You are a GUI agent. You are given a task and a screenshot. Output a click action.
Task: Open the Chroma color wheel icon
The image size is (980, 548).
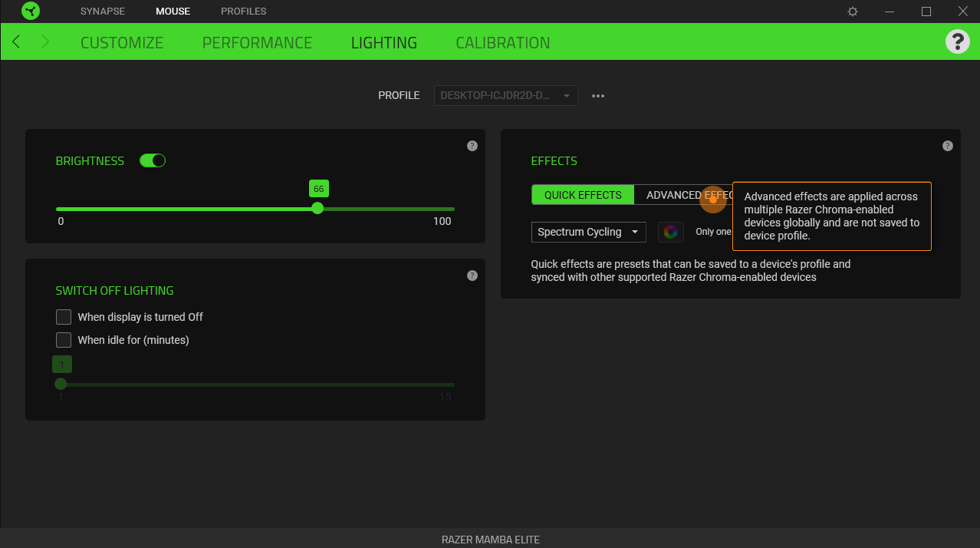tap(671, 232)
